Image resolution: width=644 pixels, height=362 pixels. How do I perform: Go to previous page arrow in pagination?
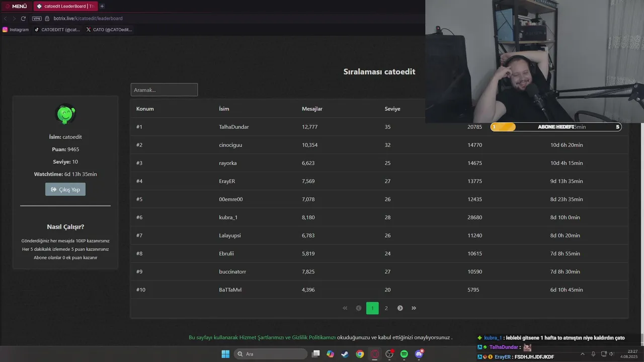pos(359,308)
